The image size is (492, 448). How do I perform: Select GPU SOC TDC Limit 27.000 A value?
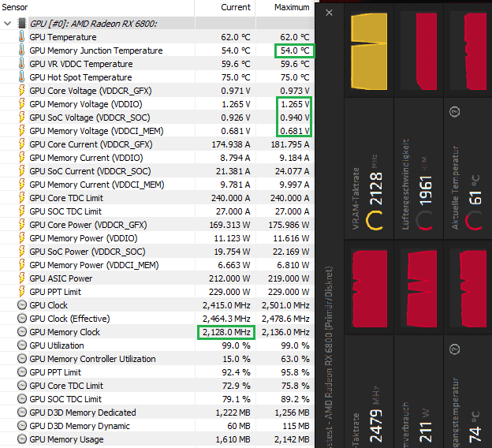coord(233,211)
